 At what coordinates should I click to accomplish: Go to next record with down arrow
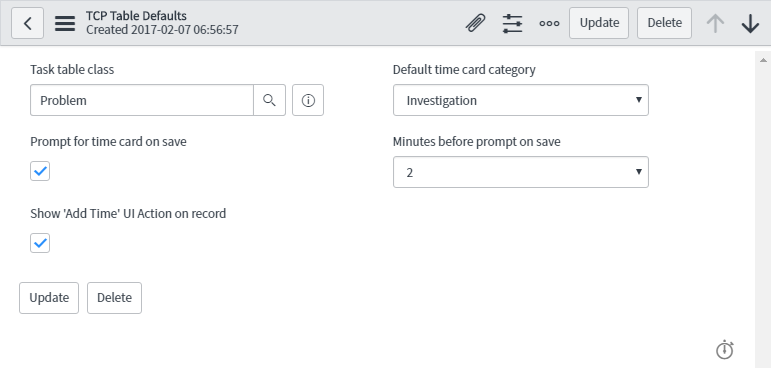750,23
